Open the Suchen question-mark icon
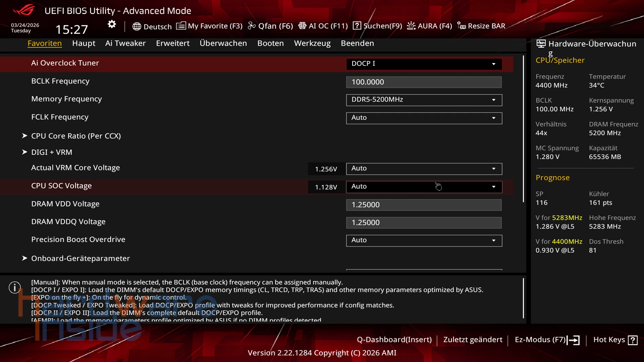Viewport: 644px width, 362px height. [x=357, y=26]
